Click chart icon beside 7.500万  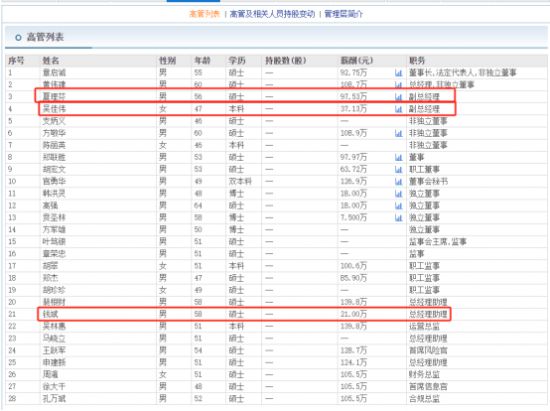pos(398,218)
